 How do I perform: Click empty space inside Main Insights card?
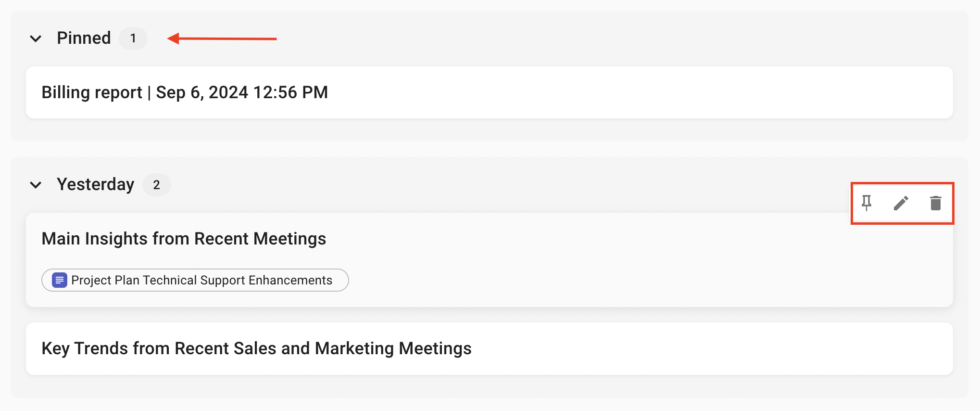[x=577, y=270]
